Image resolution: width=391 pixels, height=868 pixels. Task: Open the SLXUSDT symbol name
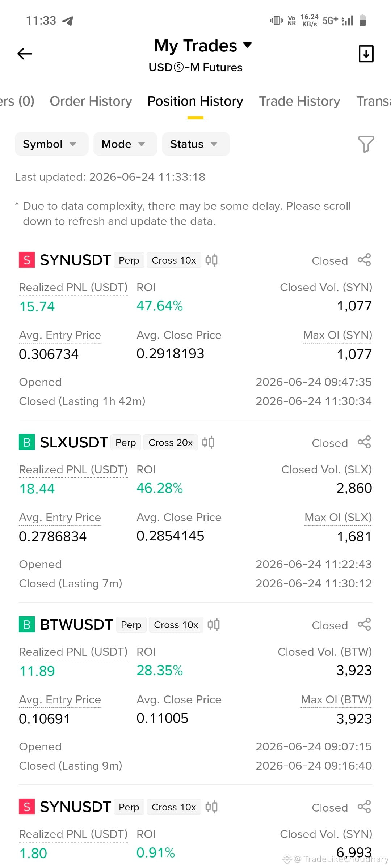tap(74, 442)
